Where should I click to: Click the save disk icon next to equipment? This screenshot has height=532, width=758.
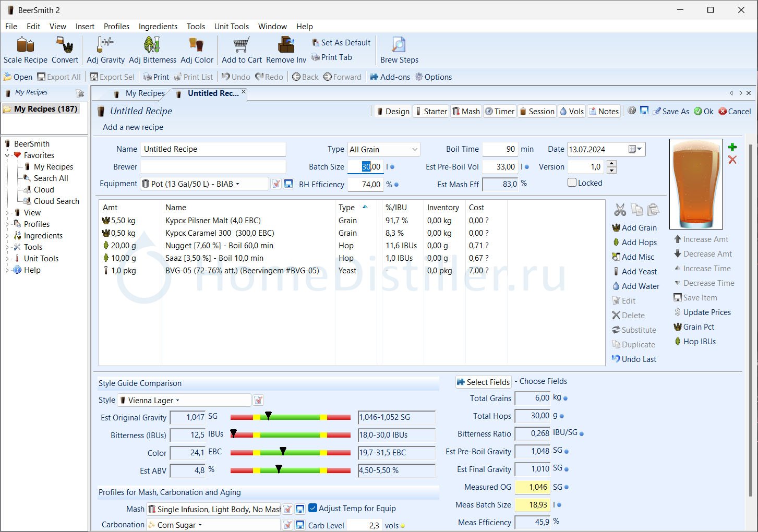(x=288, y=184)
